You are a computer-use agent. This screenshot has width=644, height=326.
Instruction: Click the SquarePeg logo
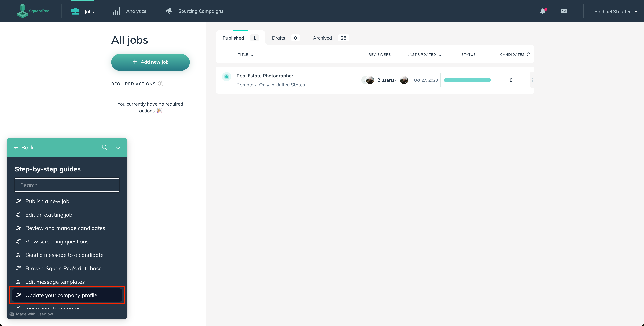pyautogui.click(x=33, y=11)
